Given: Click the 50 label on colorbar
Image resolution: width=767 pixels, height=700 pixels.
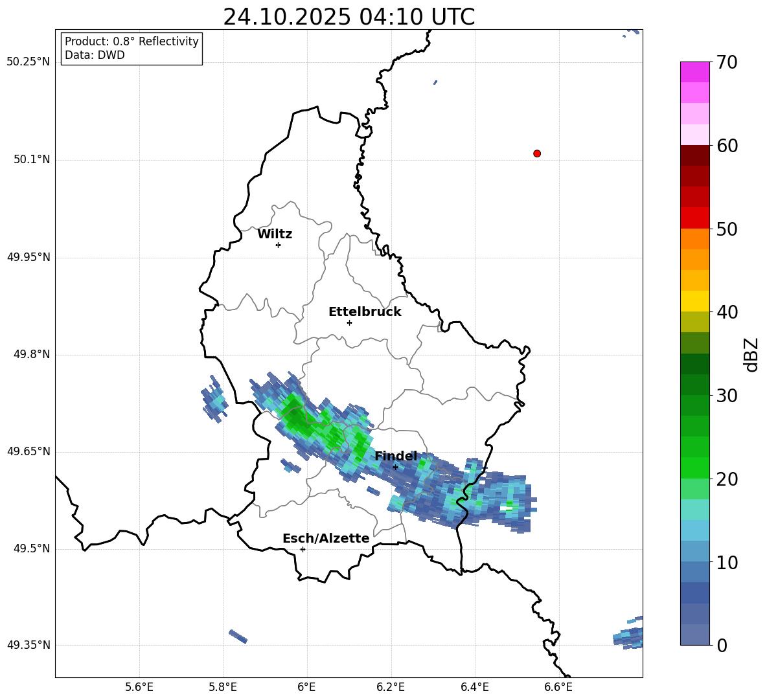Looking at the screenshot, I should click(x=726, y=229).
